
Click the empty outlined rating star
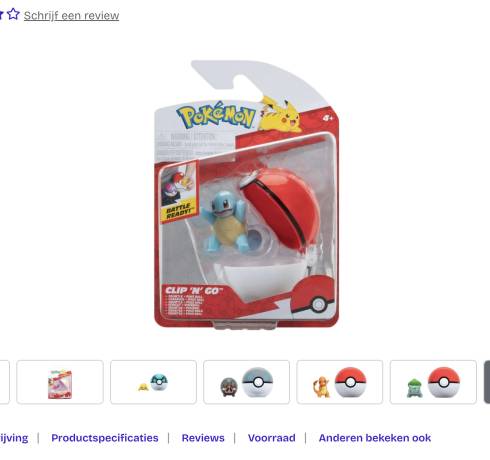pyautogui.click(x=13, y=14)
